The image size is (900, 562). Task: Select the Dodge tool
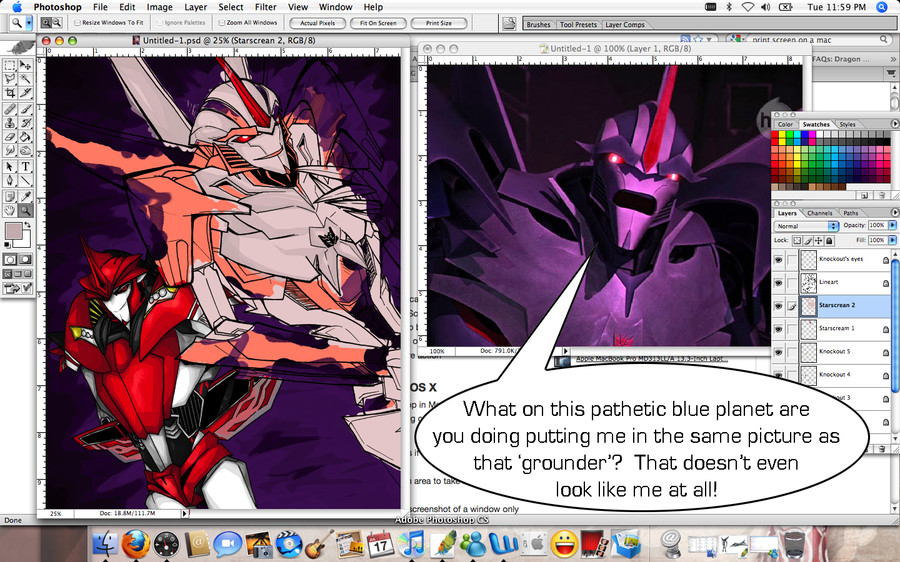click(25, 150)
